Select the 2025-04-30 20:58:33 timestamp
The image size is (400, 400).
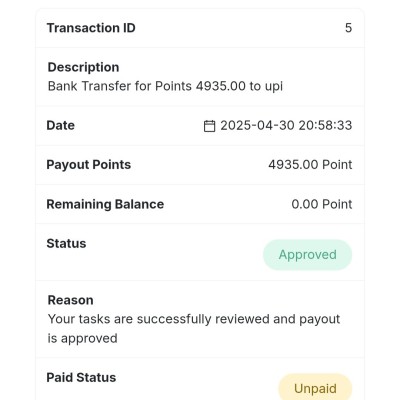(286, 126)
